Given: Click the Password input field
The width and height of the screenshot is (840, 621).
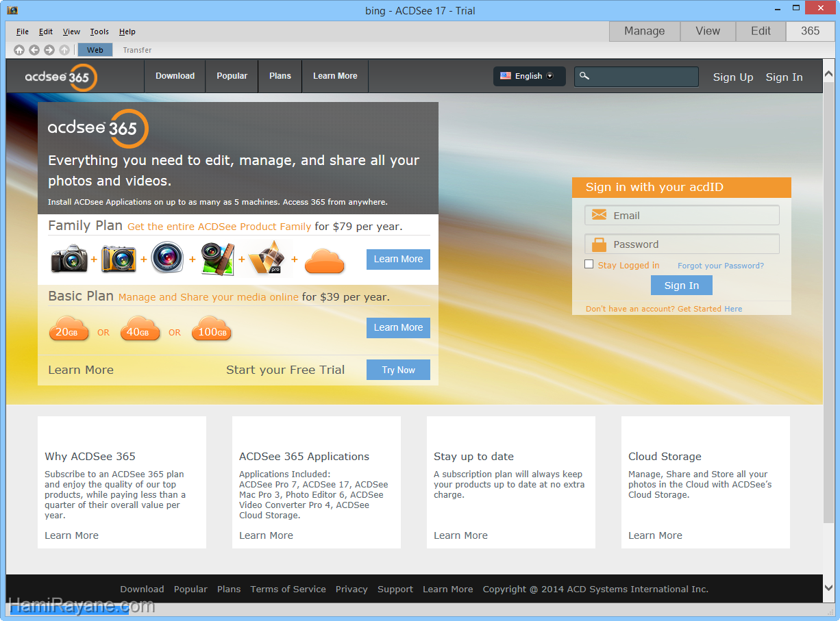Looking at the screenshot, I should (682, 244).
